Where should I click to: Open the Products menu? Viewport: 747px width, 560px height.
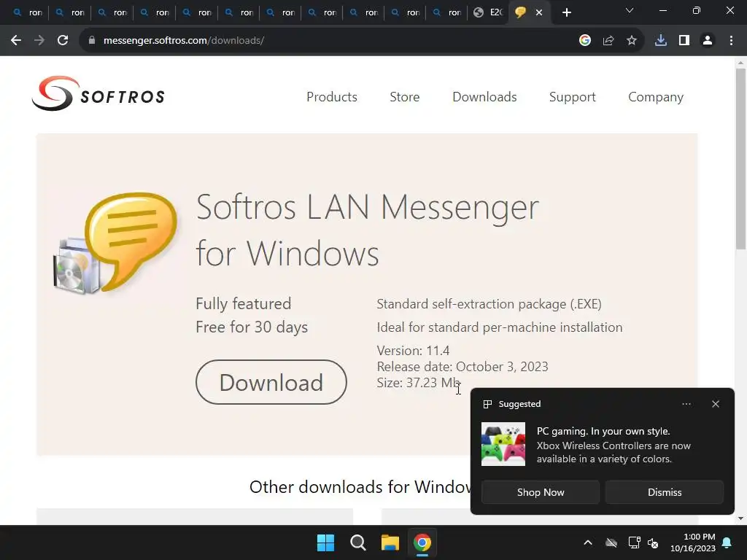click(x=332, y=97)
